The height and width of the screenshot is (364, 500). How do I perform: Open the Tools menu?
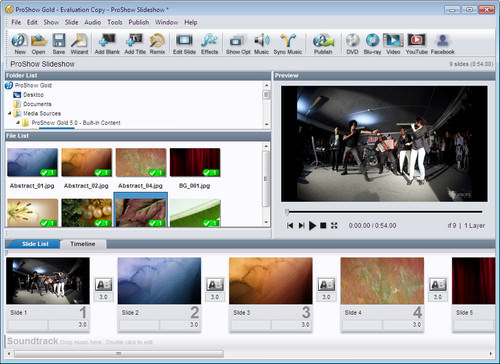[x=115, y=22]
